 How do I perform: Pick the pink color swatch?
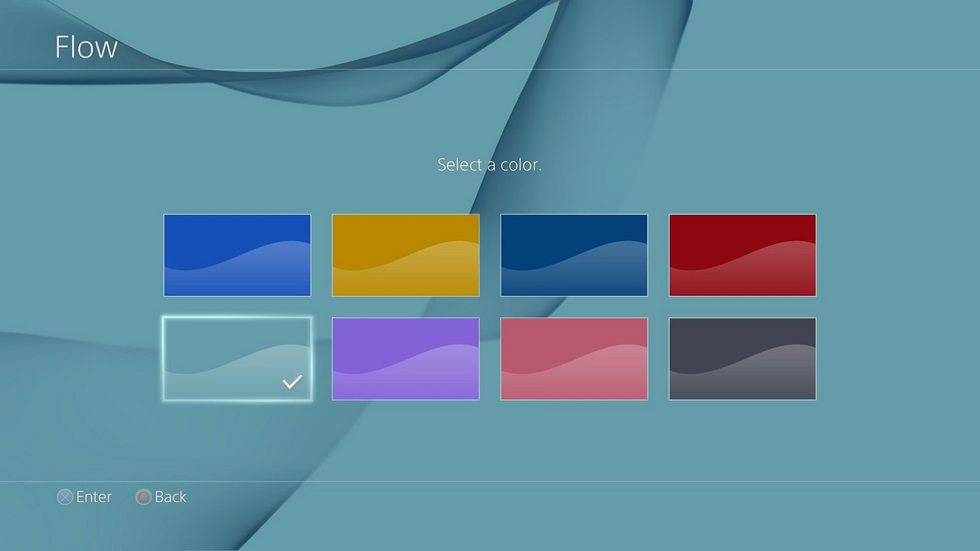pos(574,358)
